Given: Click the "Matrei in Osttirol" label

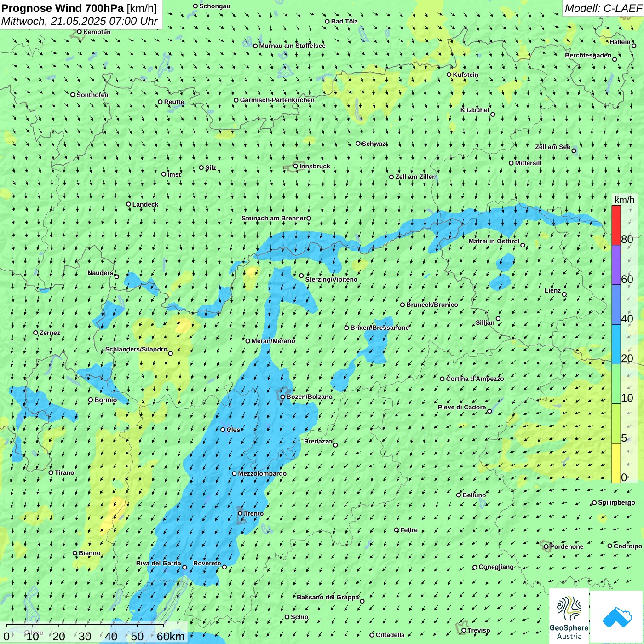Looking at the screenshot, I should [494, 241].
